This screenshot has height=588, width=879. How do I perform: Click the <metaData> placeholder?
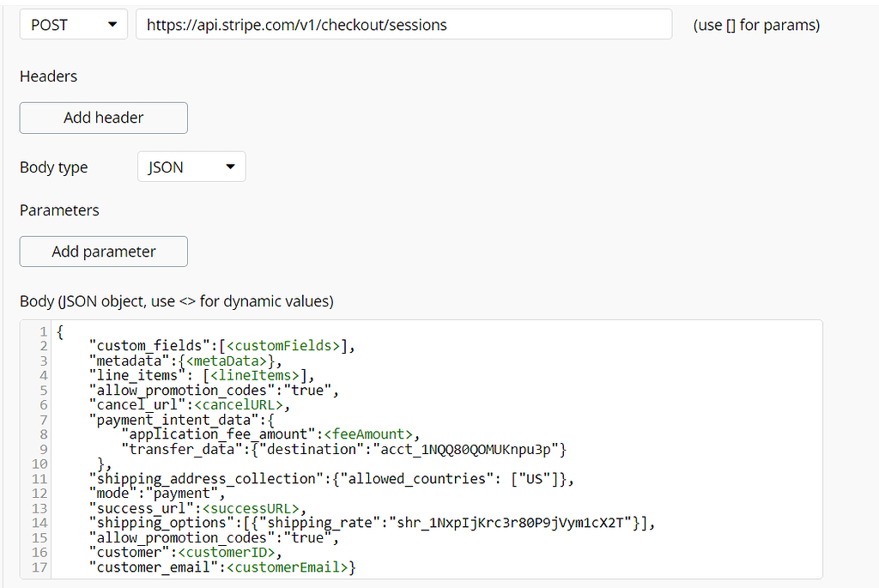(224, 361)
